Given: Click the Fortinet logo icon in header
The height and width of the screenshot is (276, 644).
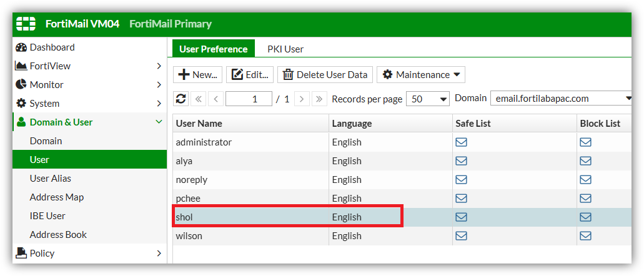Looking at the screenshot, I should point(26,24).
